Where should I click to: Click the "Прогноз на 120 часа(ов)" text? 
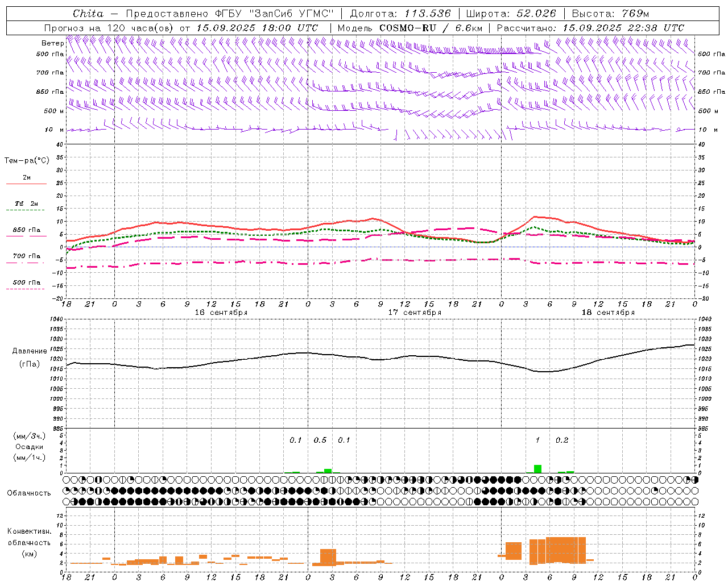[109, 28]
